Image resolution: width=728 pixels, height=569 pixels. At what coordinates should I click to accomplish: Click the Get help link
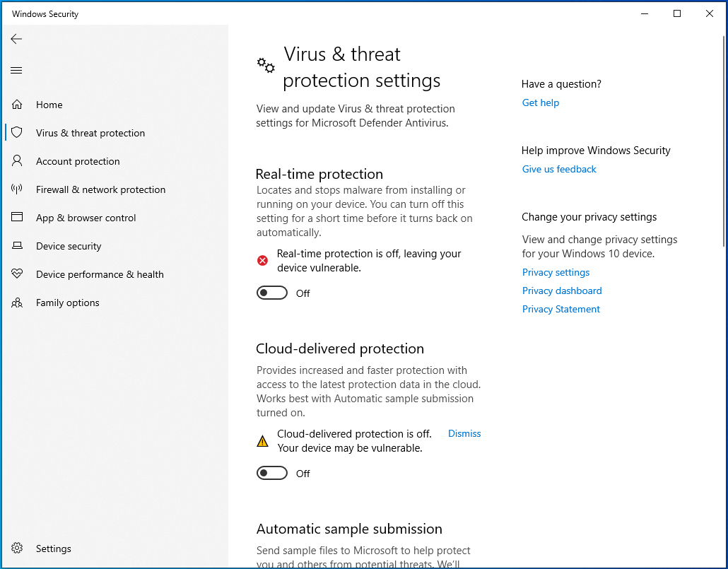click(x=541, y=102)
